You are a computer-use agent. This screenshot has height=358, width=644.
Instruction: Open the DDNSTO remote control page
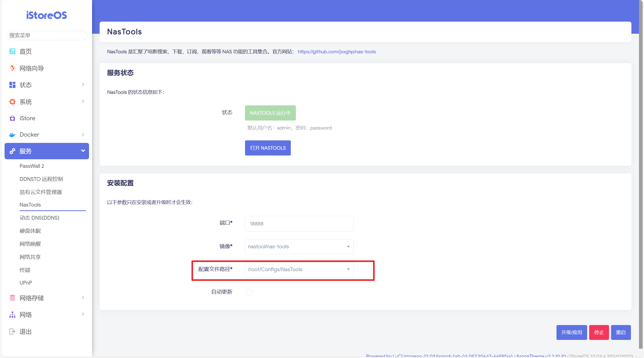(41, 179)
